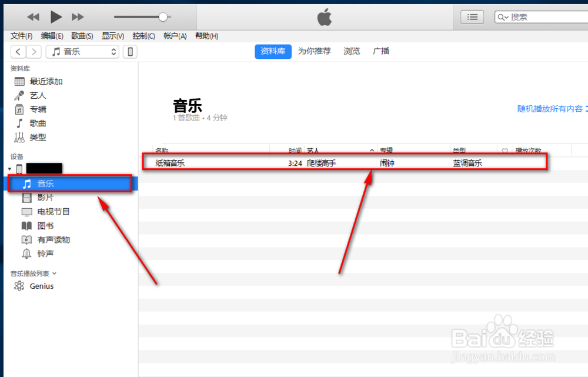Switch to the 为你推荐 tab

click(x=314, y=51)
